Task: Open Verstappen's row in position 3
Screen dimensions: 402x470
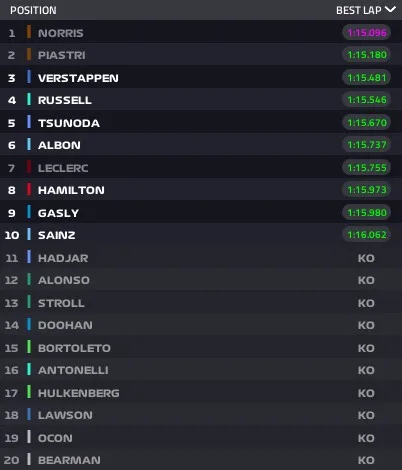Action: point(201,78)
